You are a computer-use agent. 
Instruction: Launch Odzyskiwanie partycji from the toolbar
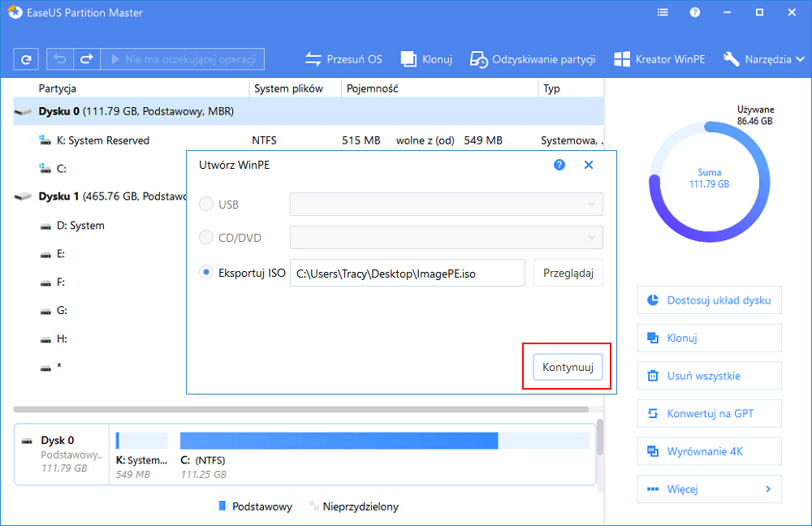pos(533,59)
